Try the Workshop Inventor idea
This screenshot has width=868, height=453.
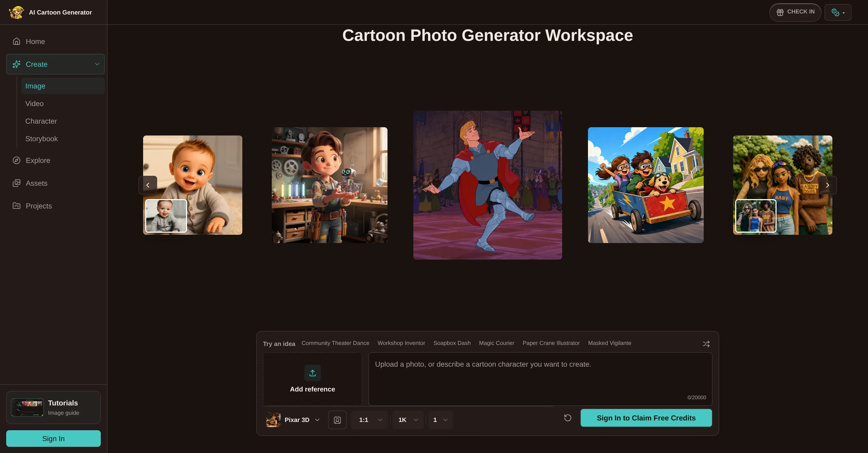point(401,343)
